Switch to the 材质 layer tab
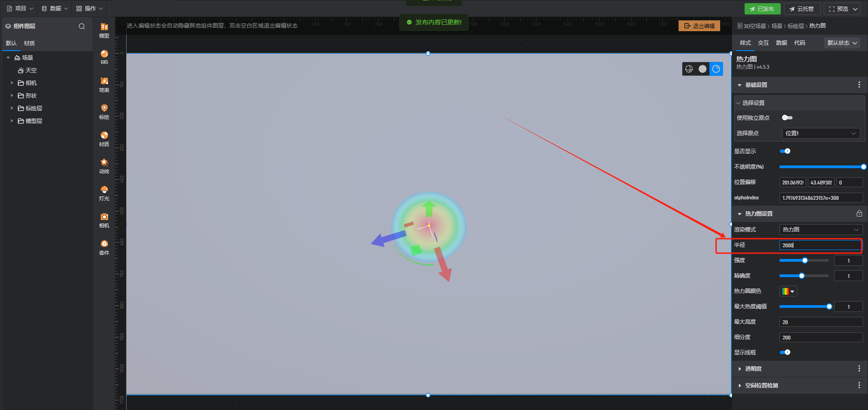 click(29, 43)
